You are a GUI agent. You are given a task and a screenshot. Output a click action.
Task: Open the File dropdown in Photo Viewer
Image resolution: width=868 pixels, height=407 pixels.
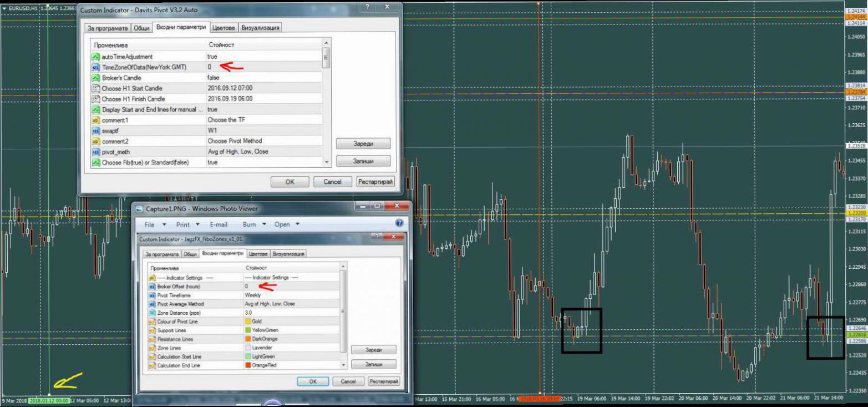click(155, 225)
